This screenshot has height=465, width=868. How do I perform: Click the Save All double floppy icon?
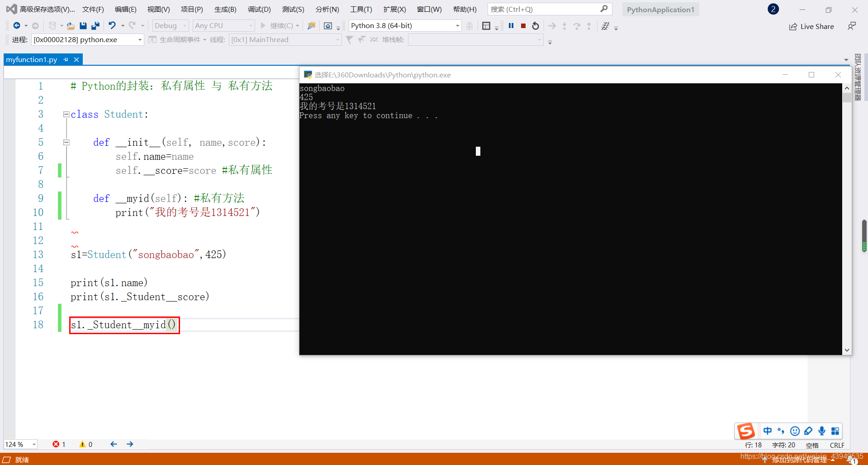pyautogui.click(x=95, y=26)
